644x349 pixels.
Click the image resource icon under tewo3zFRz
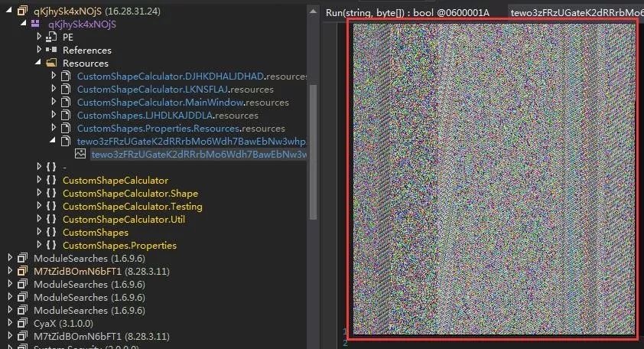(80, 155)
